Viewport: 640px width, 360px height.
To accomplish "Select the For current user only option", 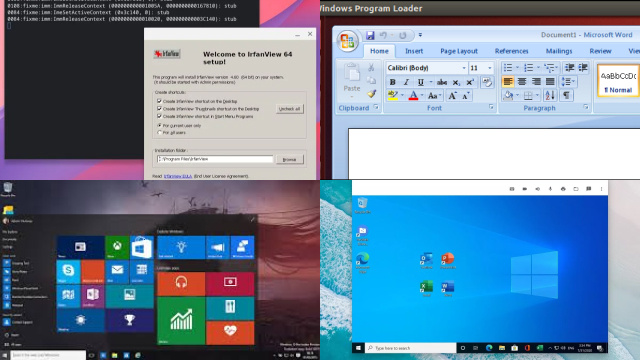I will [x=160, y=125].
